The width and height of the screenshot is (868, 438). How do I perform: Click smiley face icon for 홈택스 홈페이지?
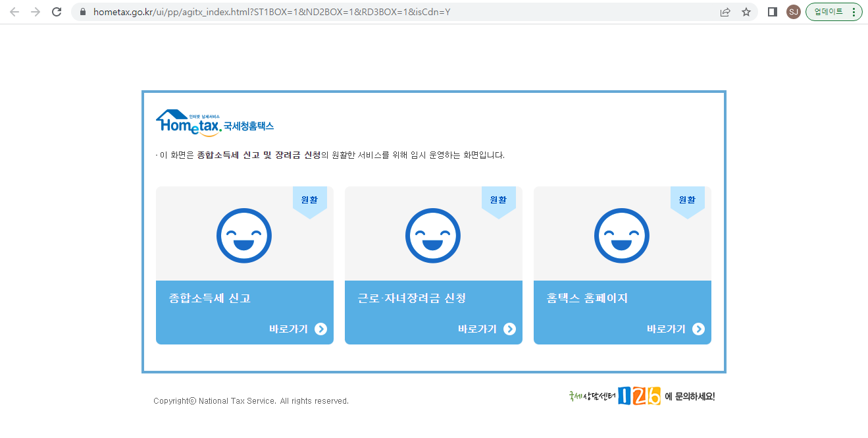[x=622, y=235]
